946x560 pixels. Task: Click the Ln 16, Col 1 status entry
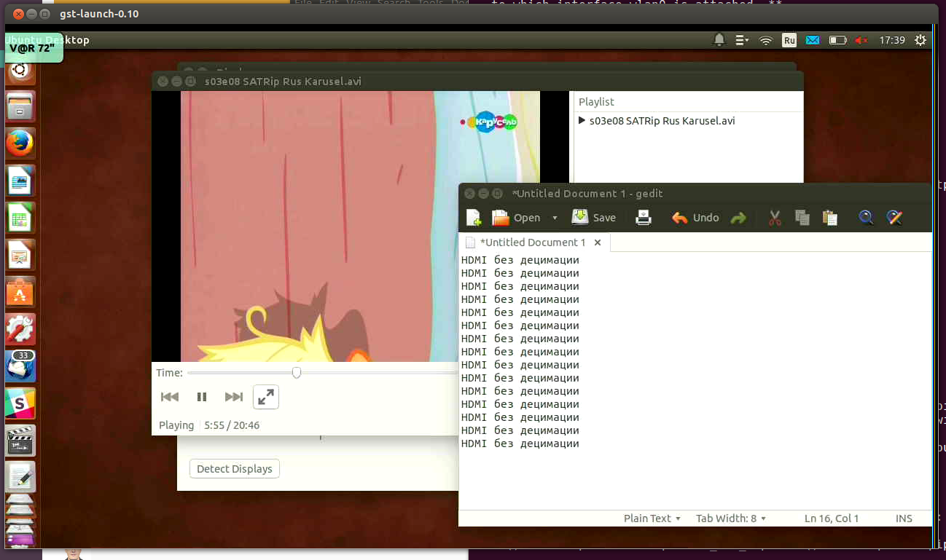tap(832, 518)
